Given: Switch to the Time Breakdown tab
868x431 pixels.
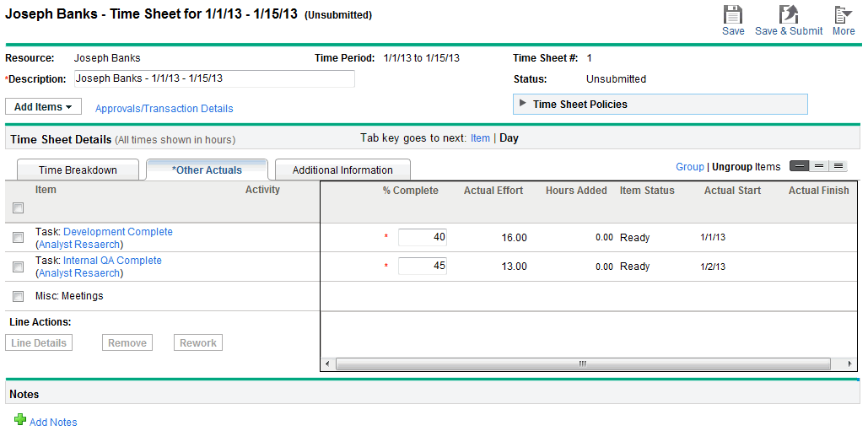Looking at the screenshot, I should pos(78,170).
